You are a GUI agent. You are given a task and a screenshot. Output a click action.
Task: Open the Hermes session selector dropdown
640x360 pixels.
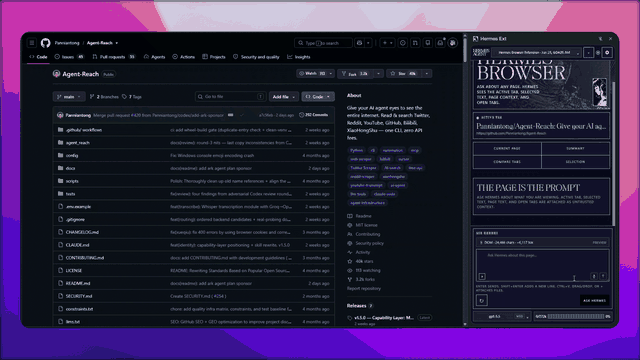tap(537, 53)
